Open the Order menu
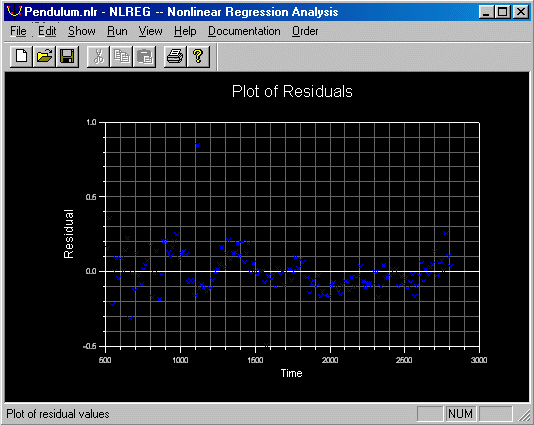 pos(305,31)
